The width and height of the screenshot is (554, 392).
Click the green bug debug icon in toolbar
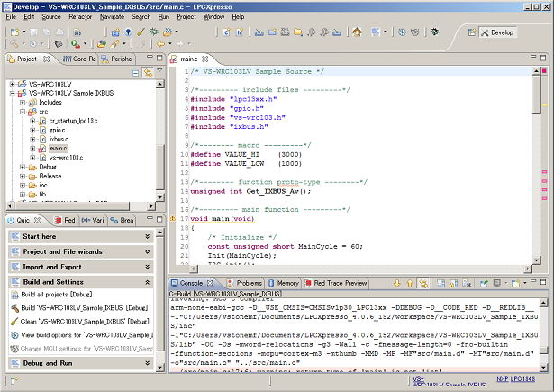point(154,32)
